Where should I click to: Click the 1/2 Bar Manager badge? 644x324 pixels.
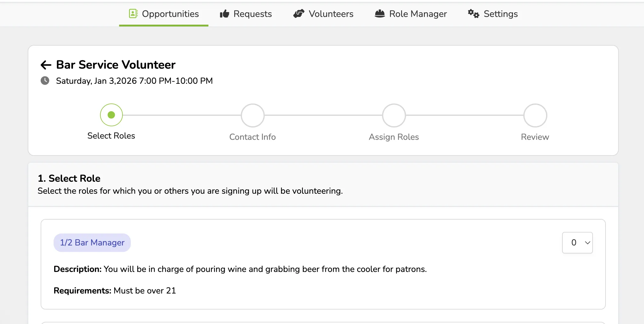point(92,243)
